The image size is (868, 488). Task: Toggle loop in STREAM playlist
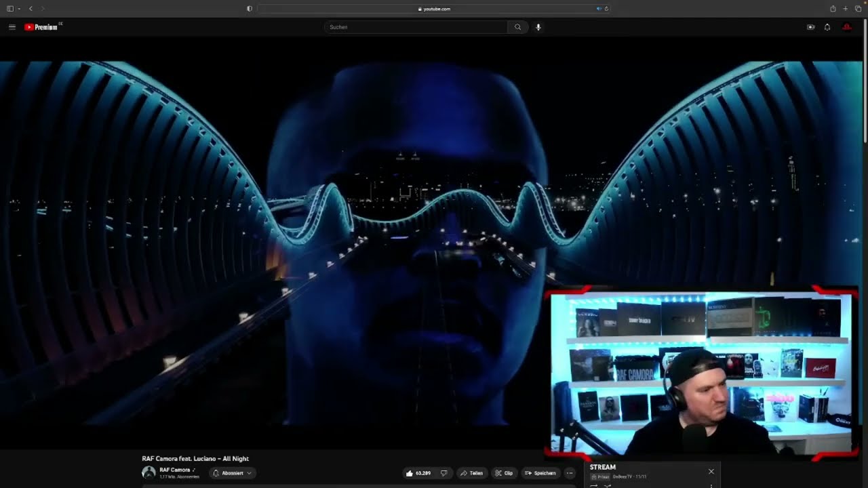(594, 485)
